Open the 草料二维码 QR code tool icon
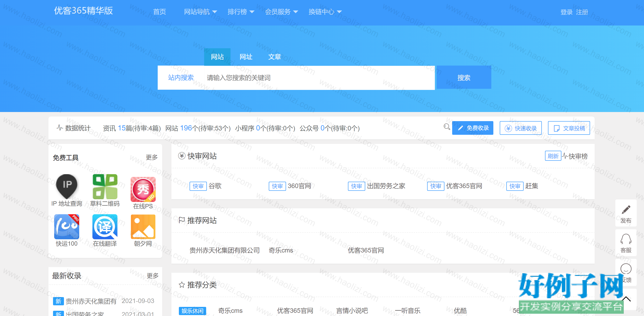This screenshot has height=316, width=644. pyautogui.click(x=105, y=187)
